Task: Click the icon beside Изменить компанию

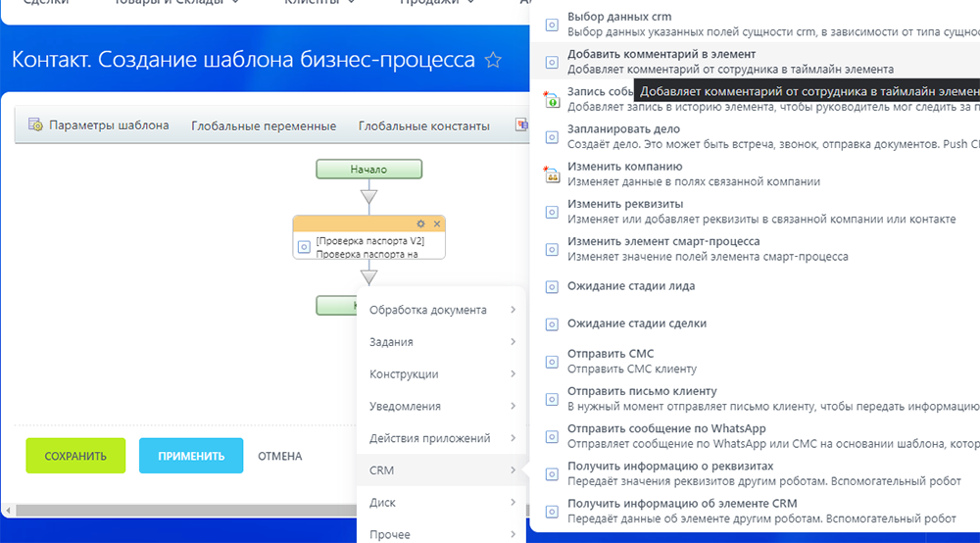Action: coord(552,174)
